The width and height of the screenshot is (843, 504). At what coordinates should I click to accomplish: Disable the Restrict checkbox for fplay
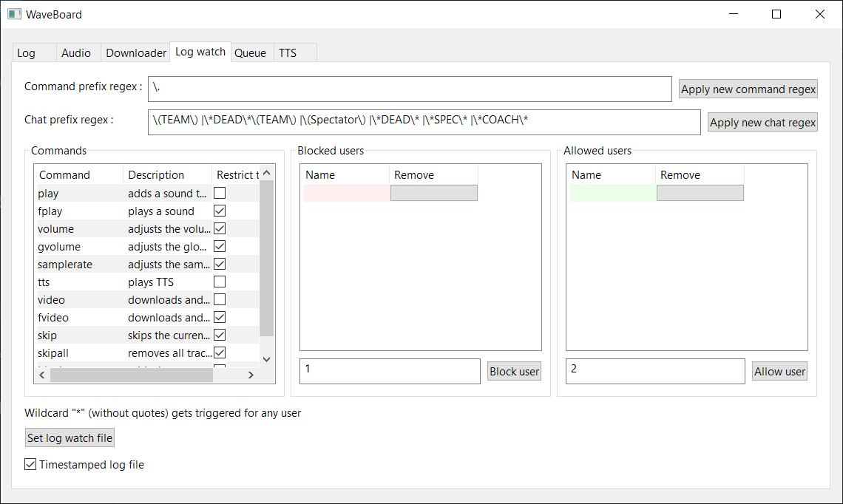pos(220,211)
